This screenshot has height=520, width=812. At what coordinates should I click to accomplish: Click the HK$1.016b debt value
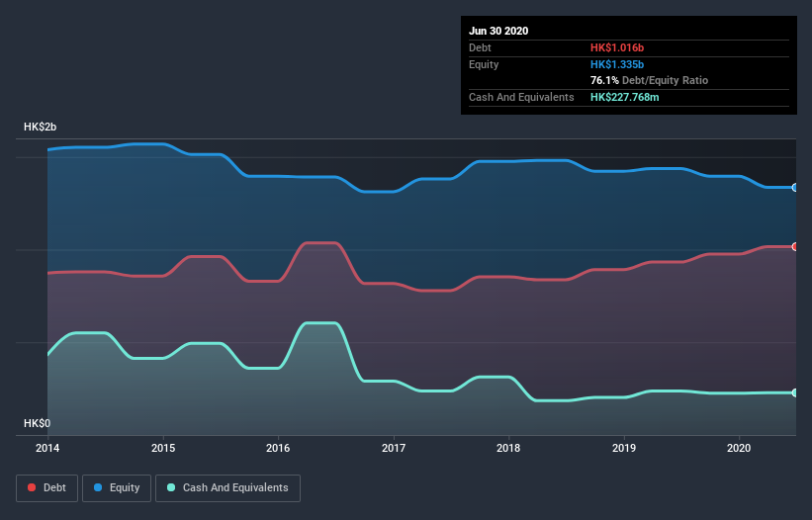tap(617, 47)
